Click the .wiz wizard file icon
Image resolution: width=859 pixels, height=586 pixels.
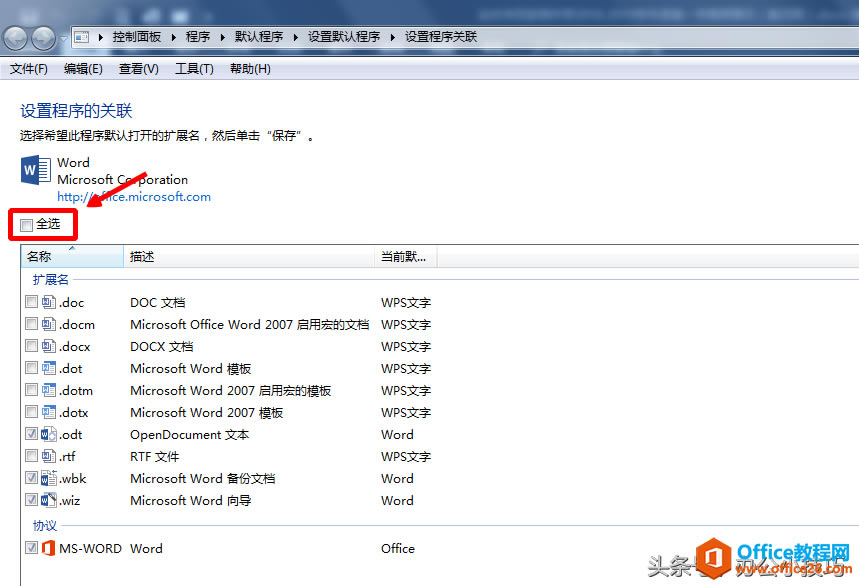(49, 500)
